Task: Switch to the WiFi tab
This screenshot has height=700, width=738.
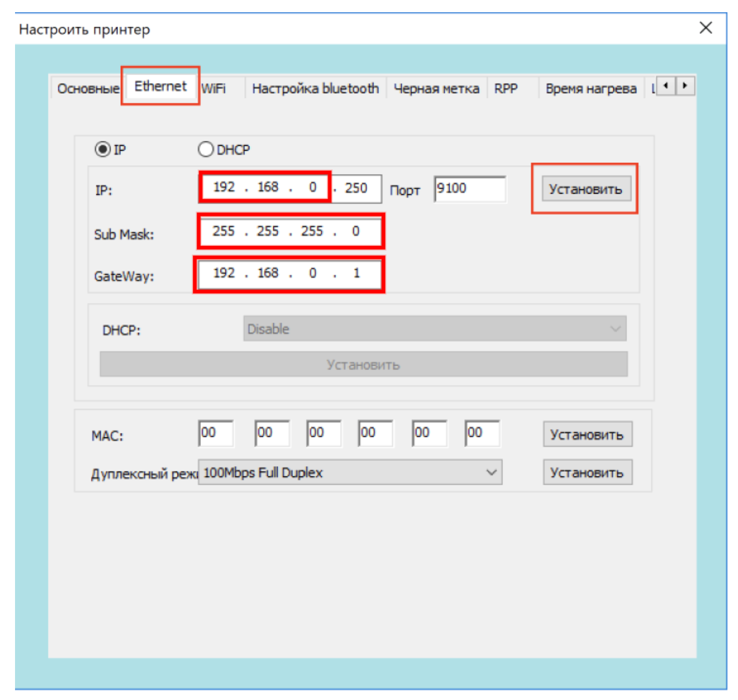Action: point(214,89)
